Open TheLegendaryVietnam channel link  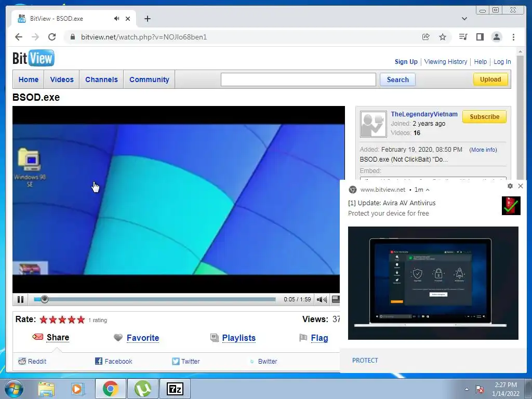pyautogui.click(x=424, y=114)
